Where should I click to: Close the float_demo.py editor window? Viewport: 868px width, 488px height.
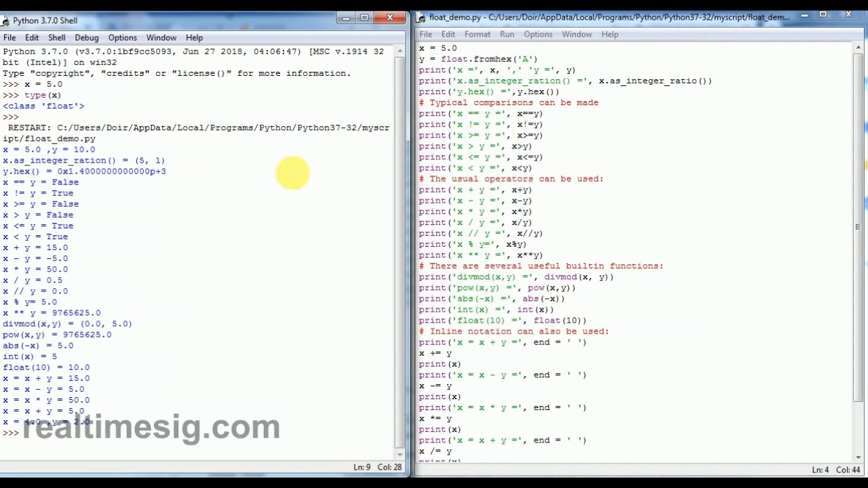click(x=849, y=14)
